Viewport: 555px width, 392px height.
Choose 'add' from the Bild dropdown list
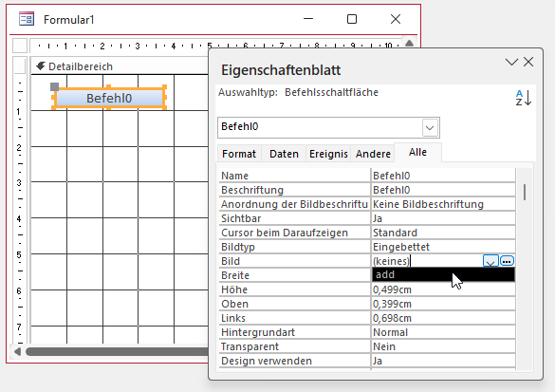443,274
